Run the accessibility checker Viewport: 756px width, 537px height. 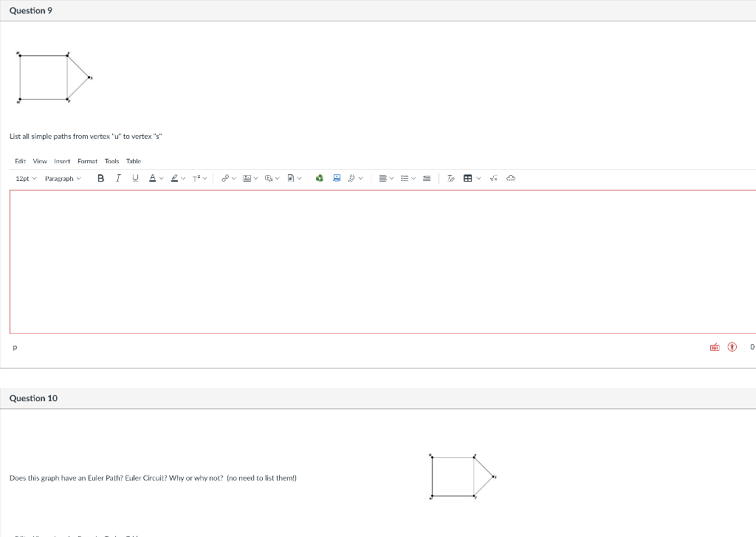click(732, 346)
